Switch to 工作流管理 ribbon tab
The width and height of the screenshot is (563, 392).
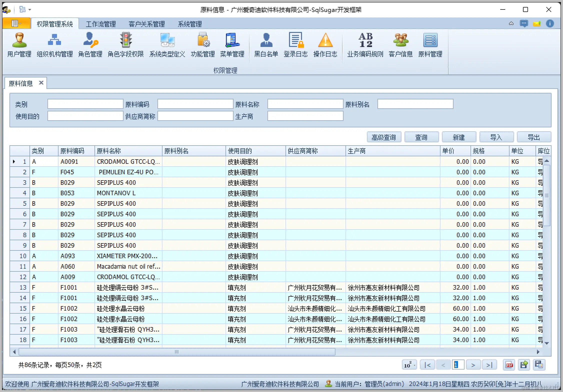pos(101,24)
